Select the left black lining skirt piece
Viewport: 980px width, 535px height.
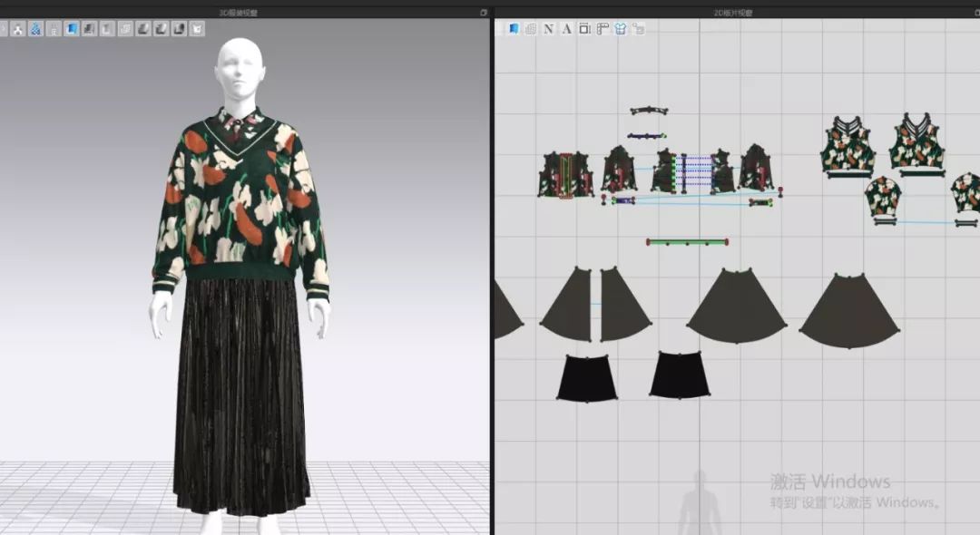click(587, 378)
